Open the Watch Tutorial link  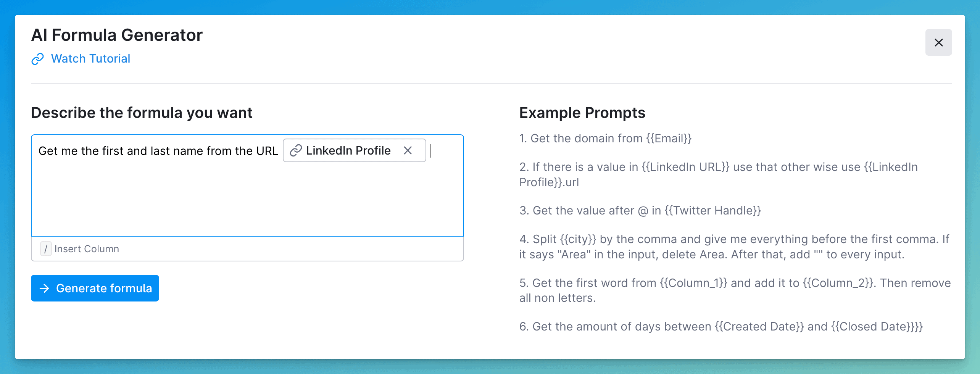(x=90, y=59)
